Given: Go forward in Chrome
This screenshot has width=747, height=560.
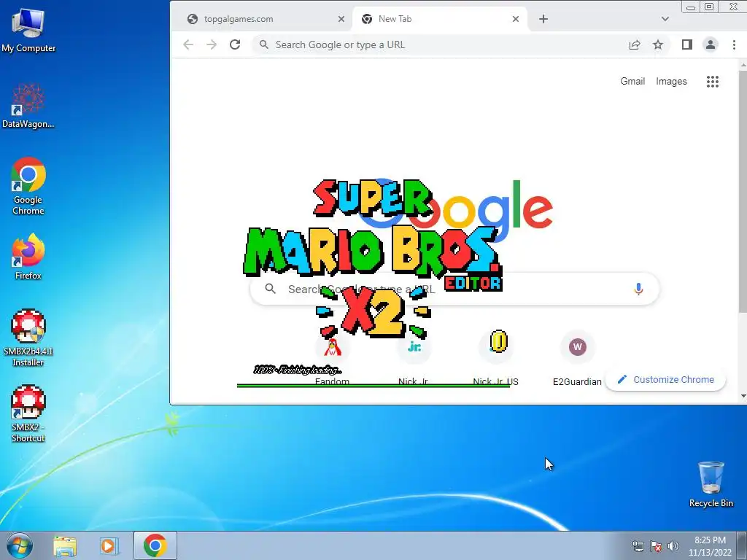Looking at the screenshot, I should 212,44.
